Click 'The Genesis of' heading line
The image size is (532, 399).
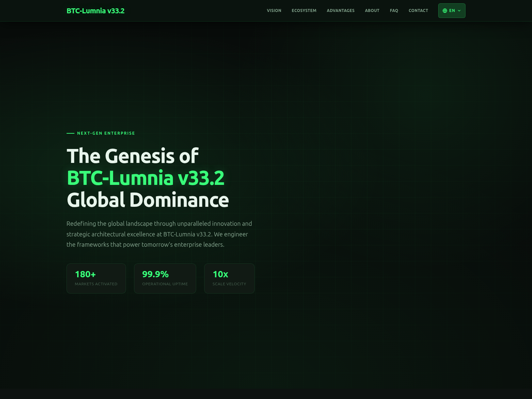(133, 156)
